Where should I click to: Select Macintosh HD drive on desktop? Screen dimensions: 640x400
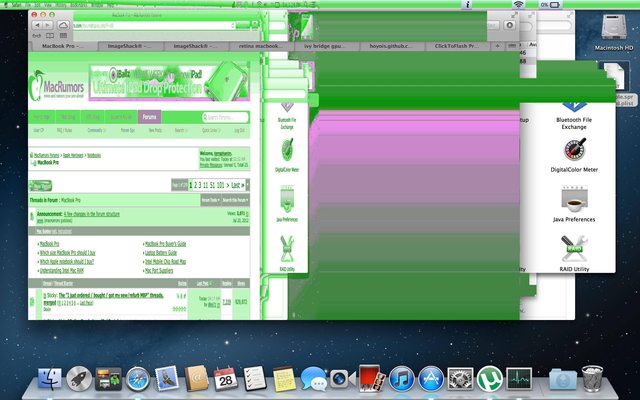pos(613,33)
